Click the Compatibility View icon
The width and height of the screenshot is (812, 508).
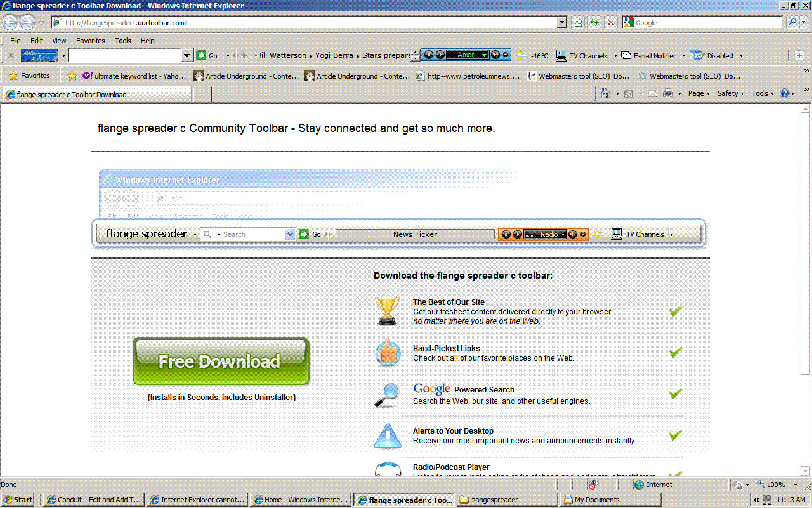tap(578, 23)
